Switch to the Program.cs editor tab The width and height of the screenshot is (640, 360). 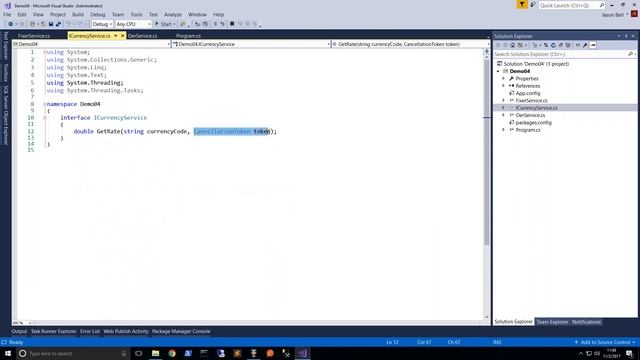click(188, 36)
